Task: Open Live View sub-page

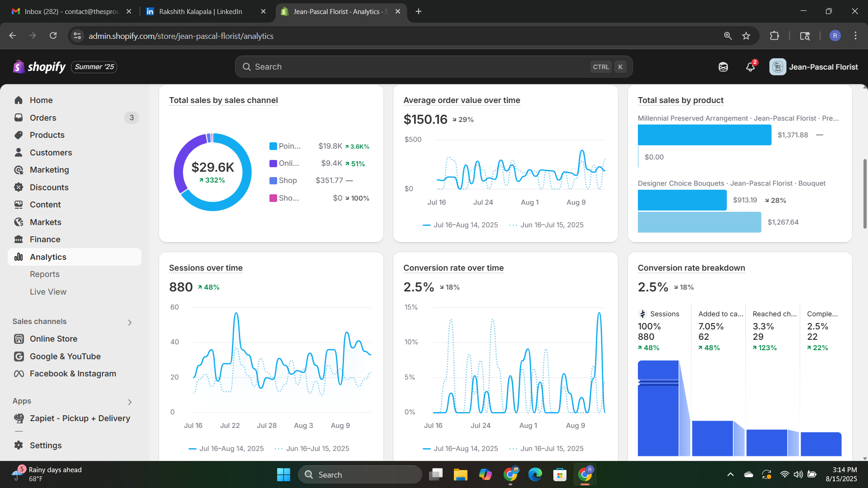Action: (48, 292)
